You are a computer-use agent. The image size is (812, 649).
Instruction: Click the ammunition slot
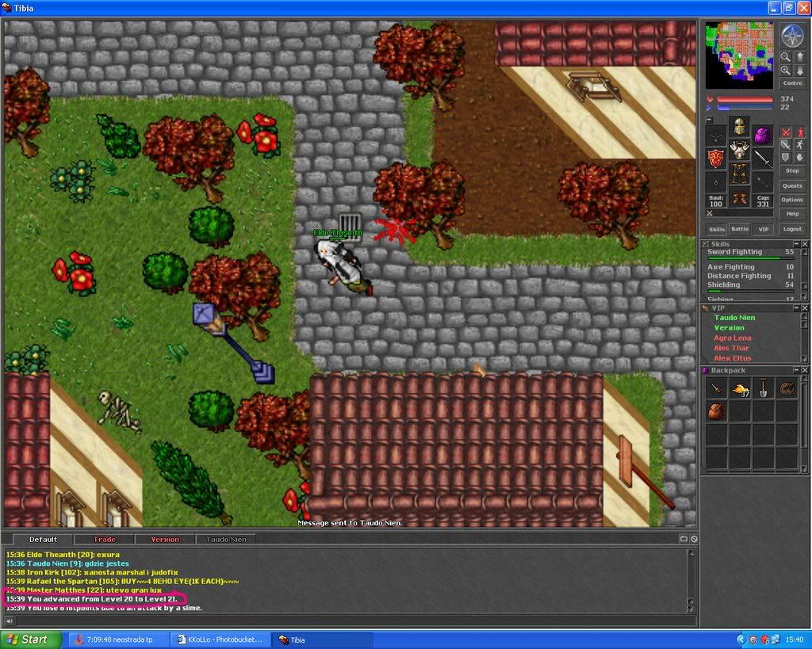pos(763,182)
